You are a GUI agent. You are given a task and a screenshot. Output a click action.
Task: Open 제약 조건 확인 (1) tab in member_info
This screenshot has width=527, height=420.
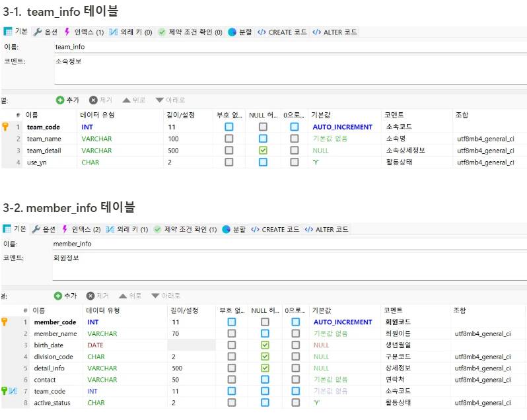click(185, 229)
